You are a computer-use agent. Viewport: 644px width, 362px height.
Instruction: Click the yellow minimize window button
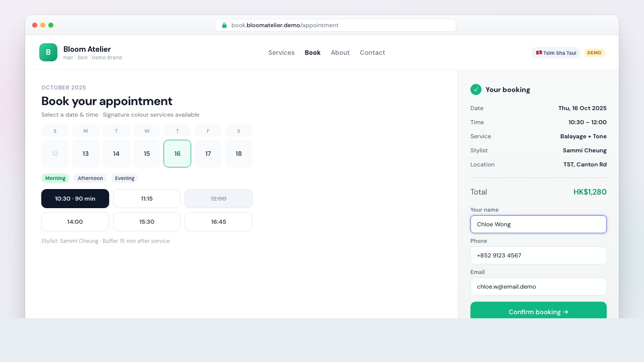43,25
